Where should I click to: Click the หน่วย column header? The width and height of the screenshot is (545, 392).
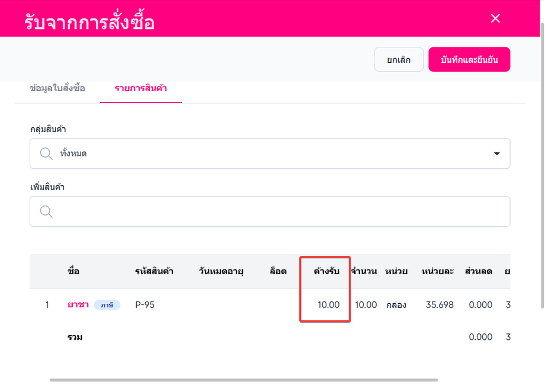pyautogui.click(x=396, y=271)
